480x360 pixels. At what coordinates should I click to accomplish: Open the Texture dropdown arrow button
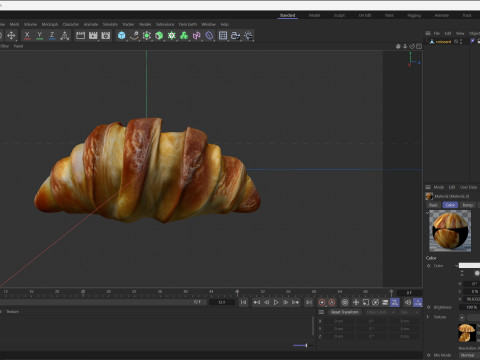coord(462,317)
